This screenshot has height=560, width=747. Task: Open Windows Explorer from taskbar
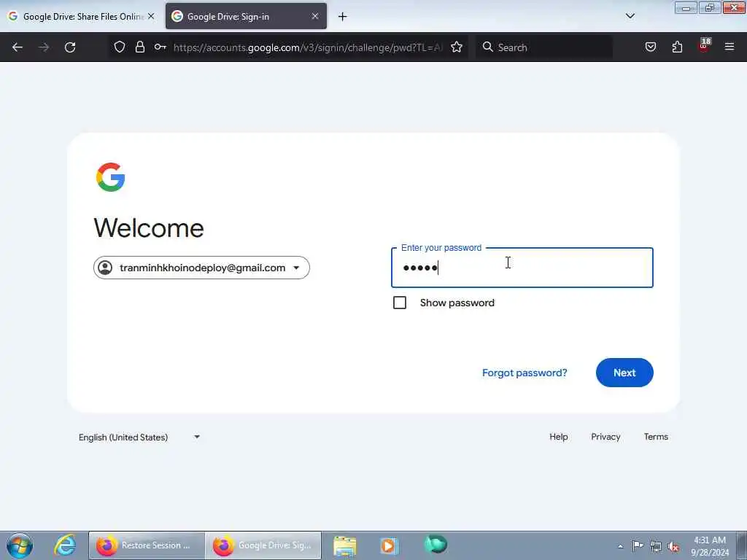click(x=345, y=545)
